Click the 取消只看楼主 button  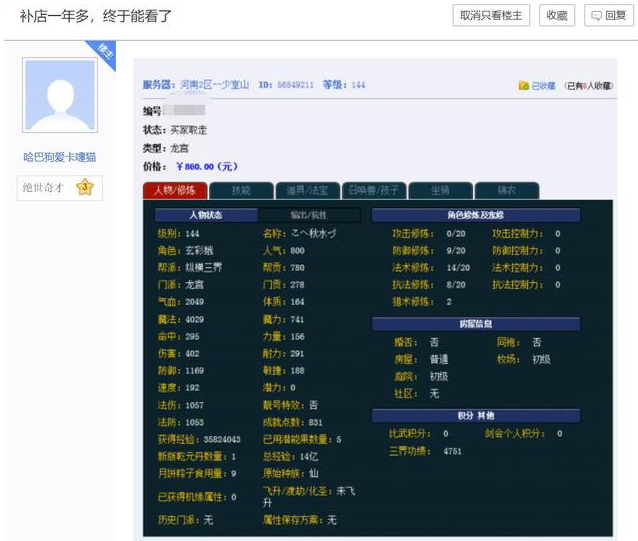pos(491,15)
